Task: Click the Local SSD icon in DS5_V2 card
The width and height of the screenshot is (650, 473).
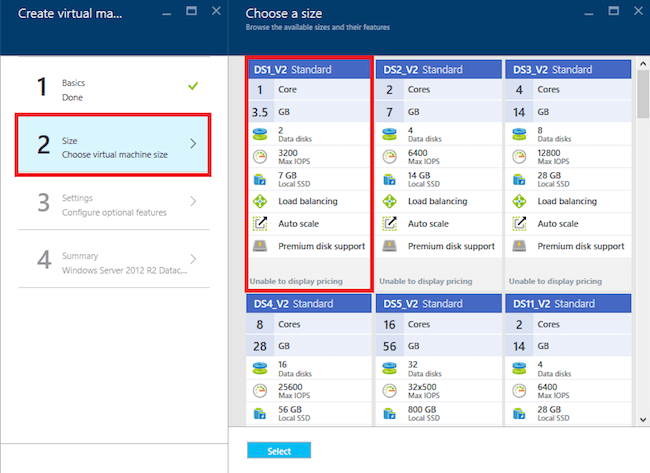Action: (x=390, y=413)
